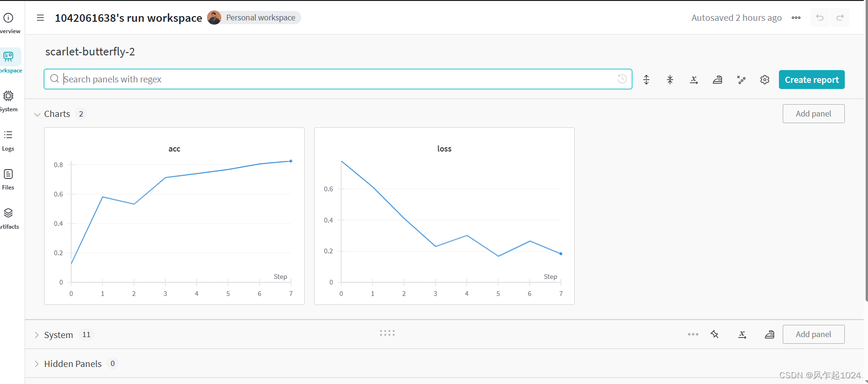Screen dimensions: 868x384
Task: Click the search history clock icon
Action: click(622, 79)
